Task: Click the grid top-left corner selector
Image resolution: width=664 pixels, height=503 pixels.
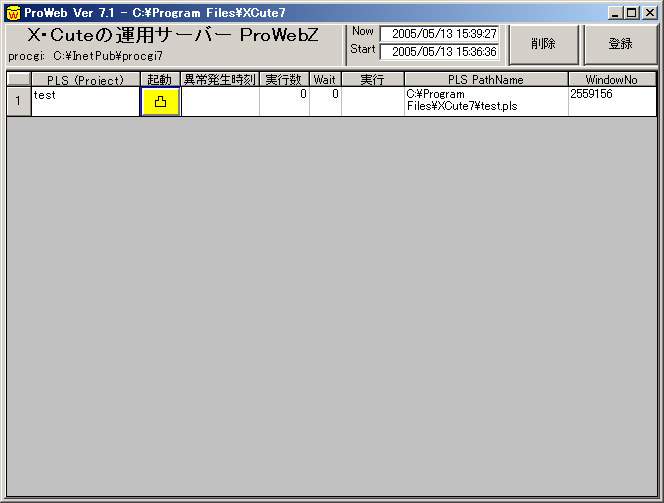Action: click(19, 80)
